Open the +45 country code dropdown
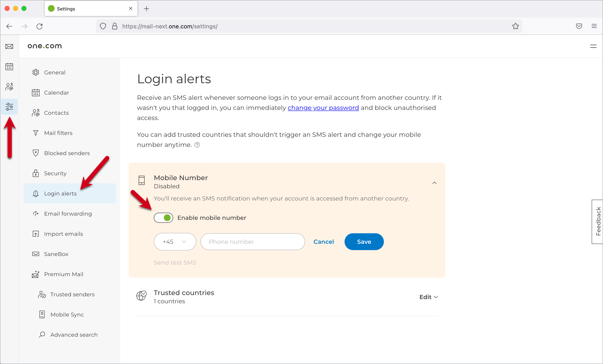This screenshot has width=603, height=364. click(x=175, y=242)
